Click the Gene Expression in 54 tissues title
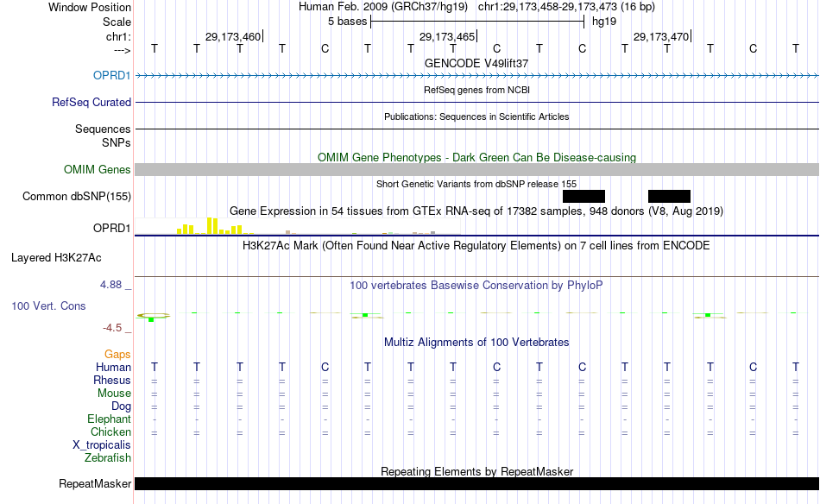Screen dimensions: 820x504 click(476, 211)
